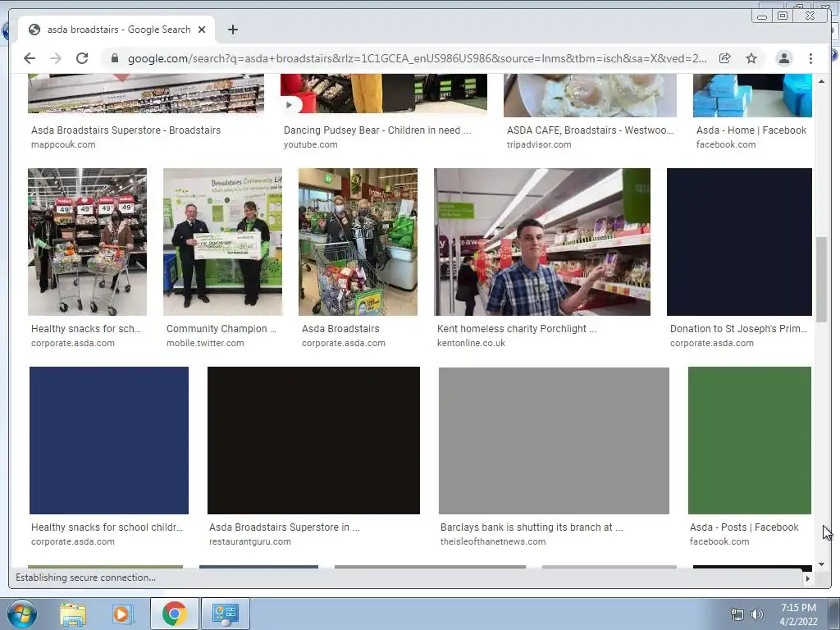The height and width of the screenshot is (630, 840).
Task: Click the page vertical scrollbar thumb
Action: (x=821, y=279)
